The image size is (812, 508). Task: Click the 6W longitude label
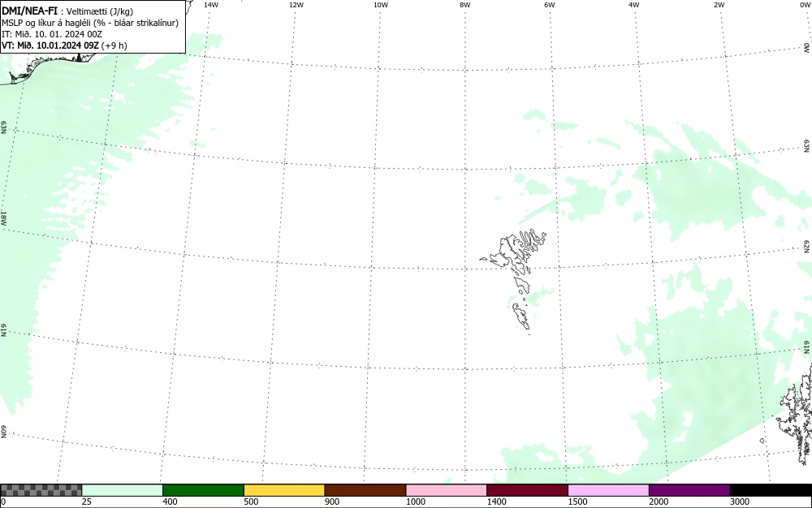tap(550, 5)
